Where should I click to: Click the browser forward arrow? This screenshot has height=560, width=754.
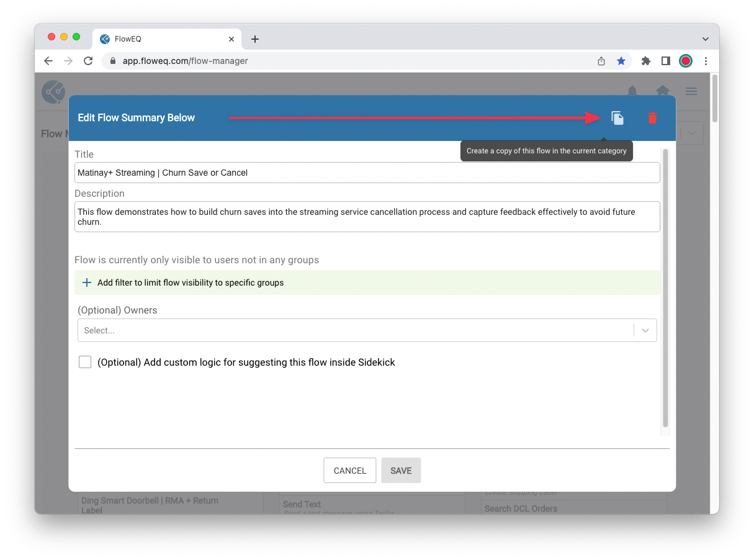point(68,61)
